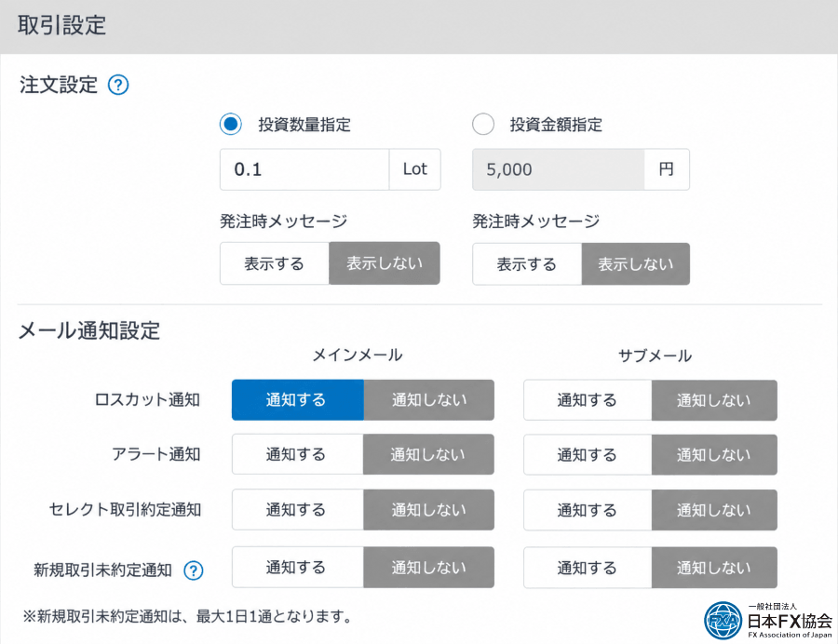Disable アラート通知 for main mail
This screenshot has height=644, width=838.
pos(428,454)
